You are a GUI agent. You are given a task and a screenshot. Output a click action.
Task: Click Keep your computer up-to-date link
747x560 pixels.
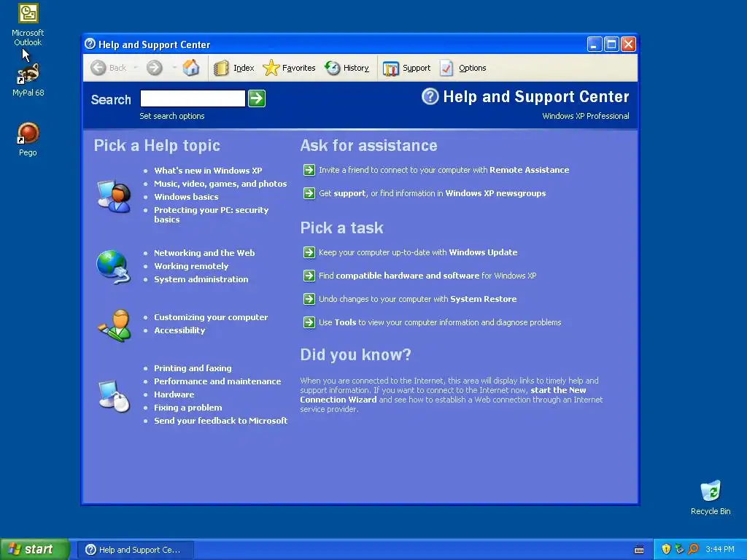418,252
